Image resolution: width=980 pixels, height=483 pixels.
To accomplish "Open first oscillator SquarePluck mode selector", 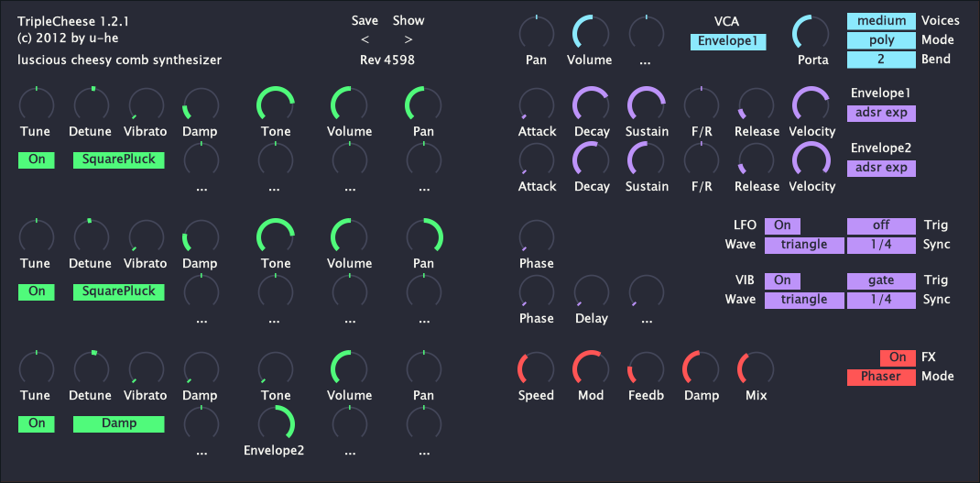I will coord(119,159).
